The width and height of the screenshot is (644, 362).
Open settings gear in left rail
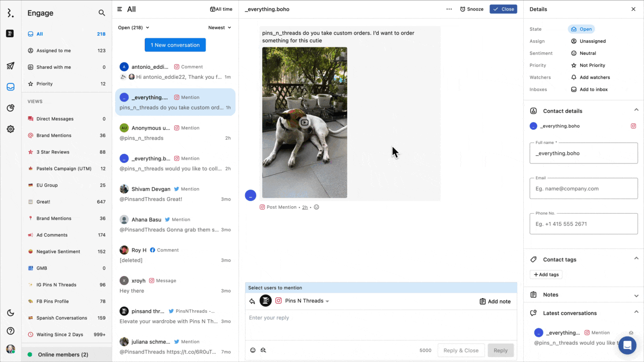pos(11,129)
